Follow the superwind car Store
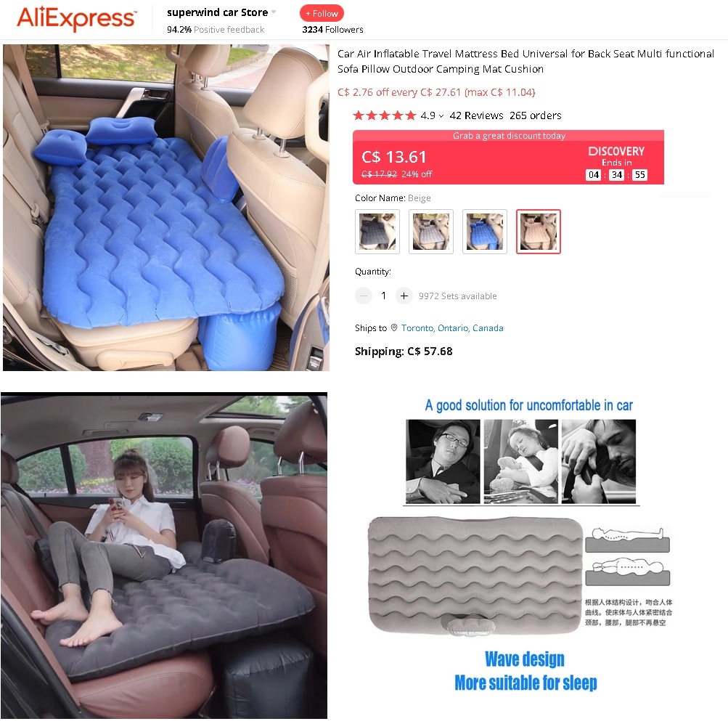728x724 pixels. click(x=322, y=14)
